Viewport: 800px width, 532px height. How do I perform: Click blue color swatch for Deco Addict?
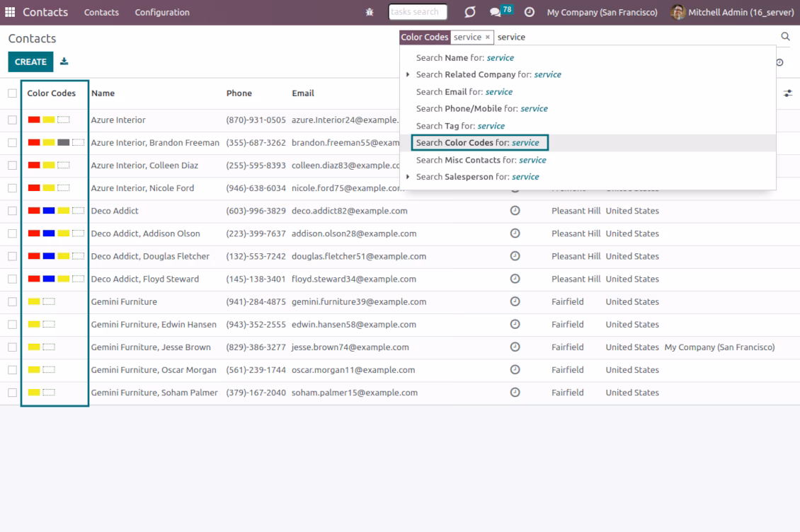point(49,211)
